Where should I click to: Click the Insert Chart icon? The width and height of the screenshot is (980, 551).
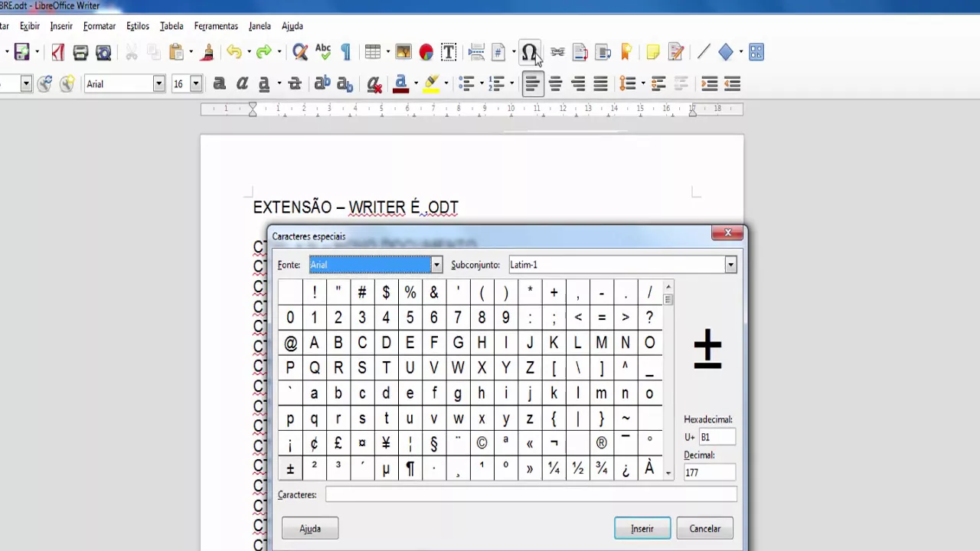[x=426, y=52]
